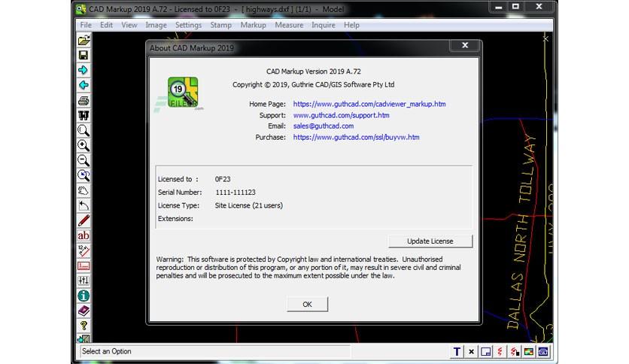
Task: Click 'CAD Markup Version 2019 A.72' text
Action: [314, 71]
